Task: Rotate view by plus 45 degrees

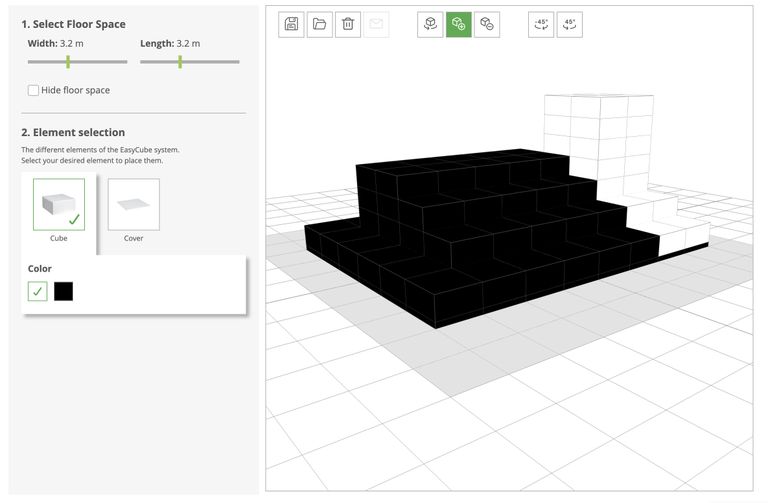Action: 570,24
